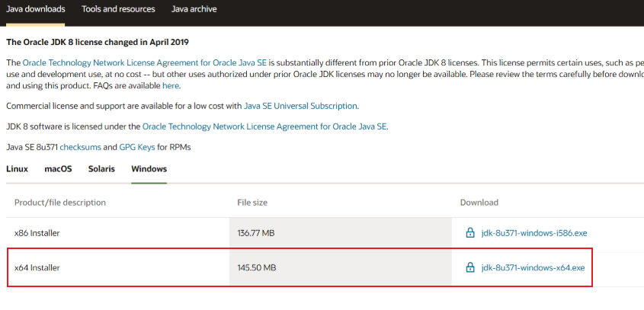Open license agreement link in JDK 8 software line
The width and height of the screenshot is (644, 310).
point(264,127)
